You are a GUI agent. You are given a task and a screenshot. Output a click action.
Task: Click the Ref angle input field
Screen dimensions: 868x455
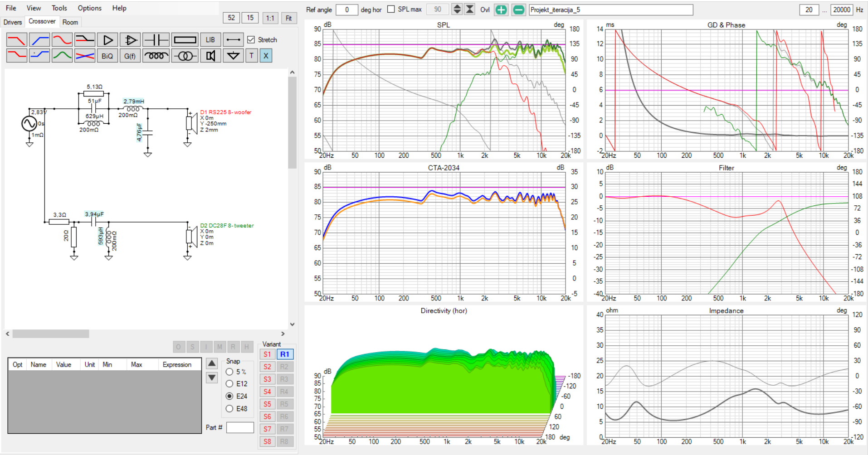pos(347,10)
